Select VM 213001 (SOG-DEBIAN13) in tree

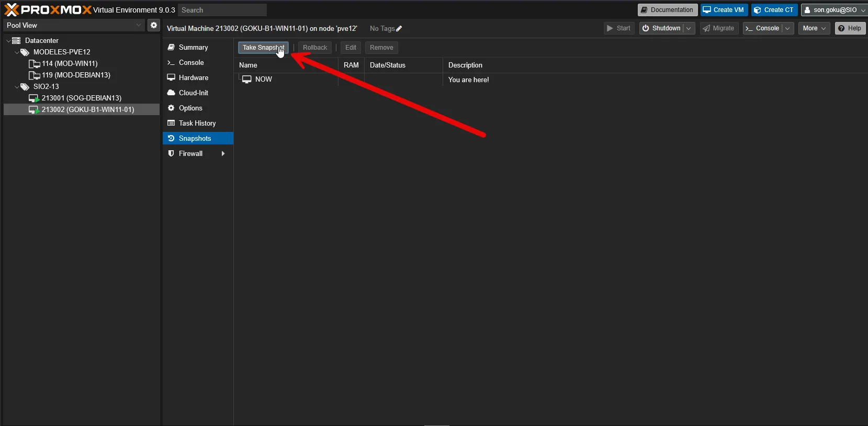coord(81,98)
